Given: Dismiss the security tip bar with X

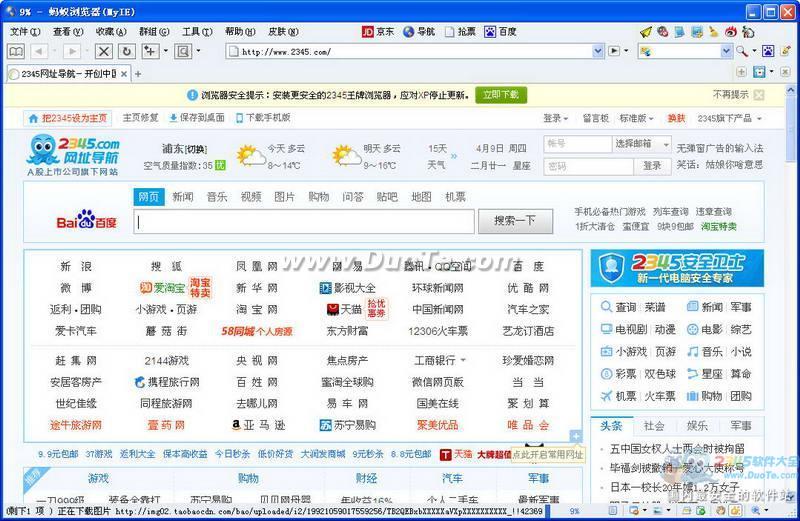Looking at the screenshot, I should click(759, 95).
